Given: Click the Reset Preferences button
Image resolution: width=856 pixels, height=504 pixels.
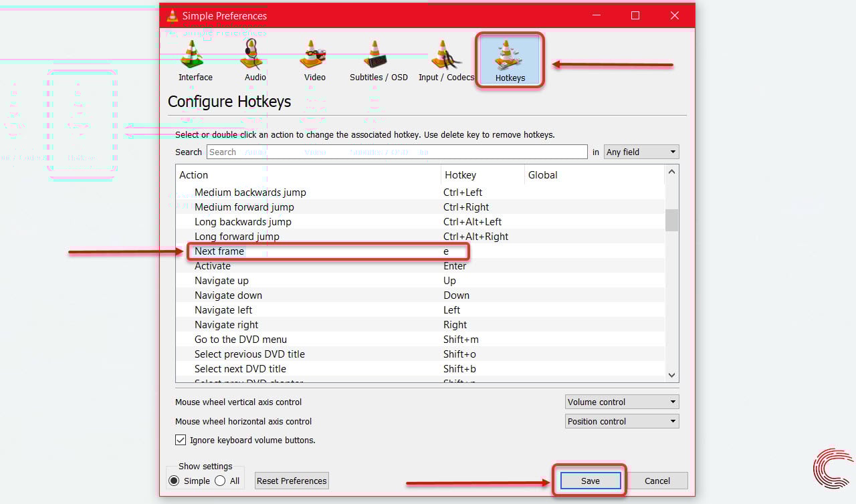Looking at the screenshot, I should pyautogui.click(x=292, y=481).
